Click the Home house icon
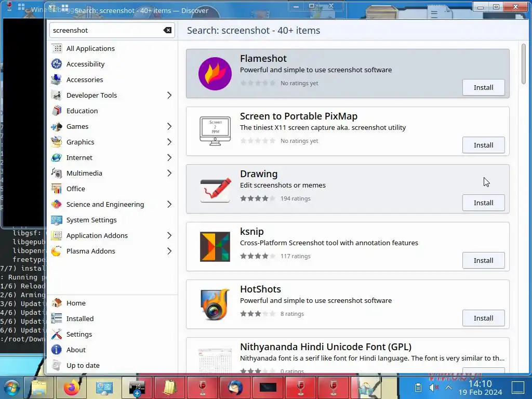Viewport: 532px width, 399px height. [x=57, y=303]
